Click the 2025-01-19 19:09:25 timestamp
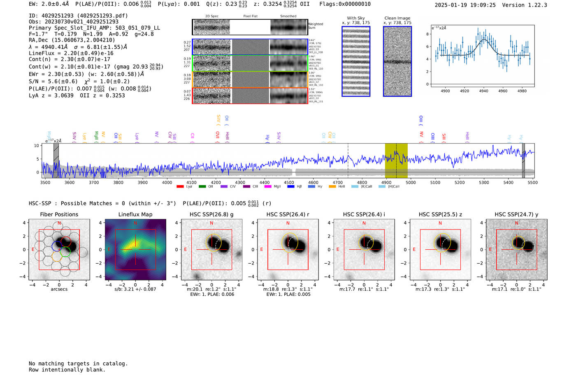This screenshot has width=576, height=392. pyautogui.click(x=465, y=5)
